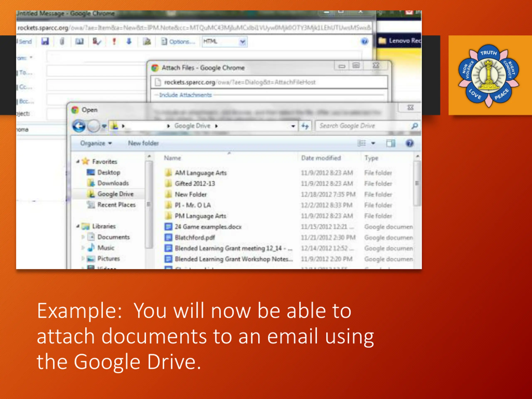Click the Gmail tab icon in the background window
Viewport: 532px width, 399px height.
pos(409,12)
